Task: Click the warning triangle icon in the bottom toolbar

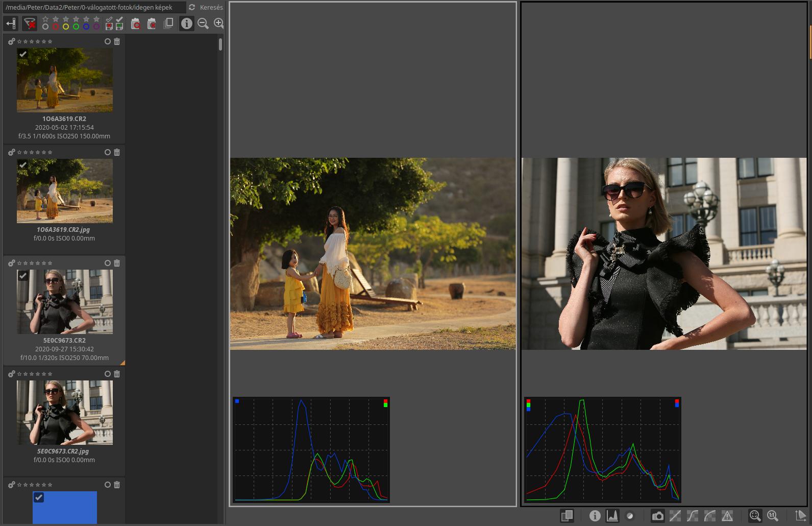Action: [x=727, y=516]
